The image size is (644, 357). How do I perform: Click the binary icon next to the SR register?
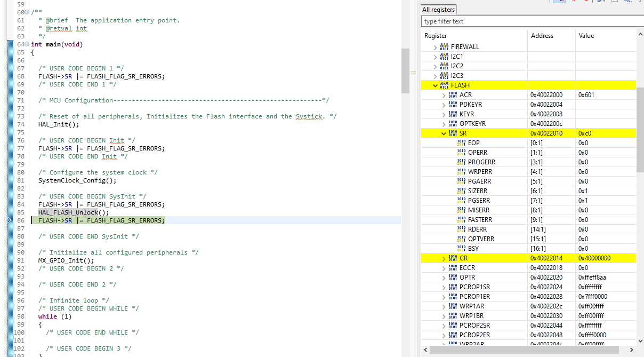pyautogui.click(x=452, y=133)
